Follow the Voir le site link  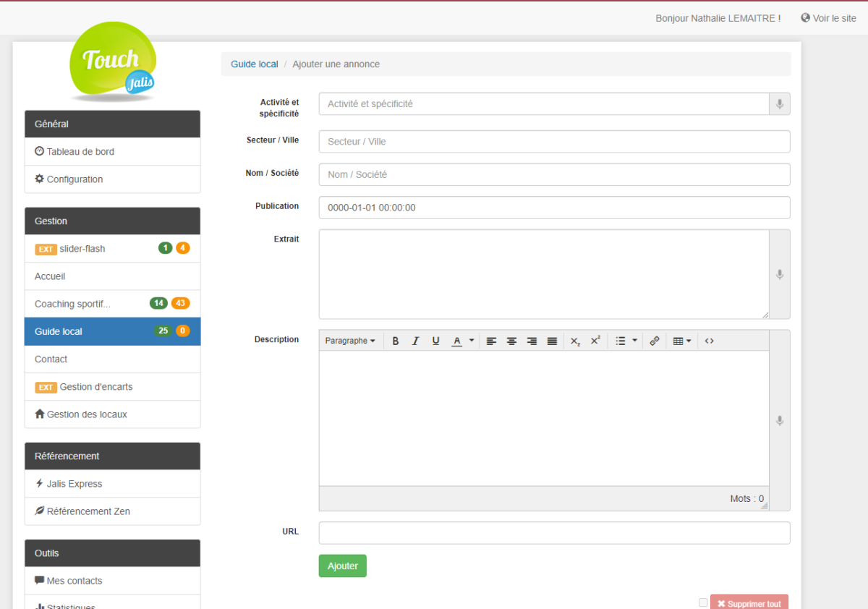click(x=828, y=18)
